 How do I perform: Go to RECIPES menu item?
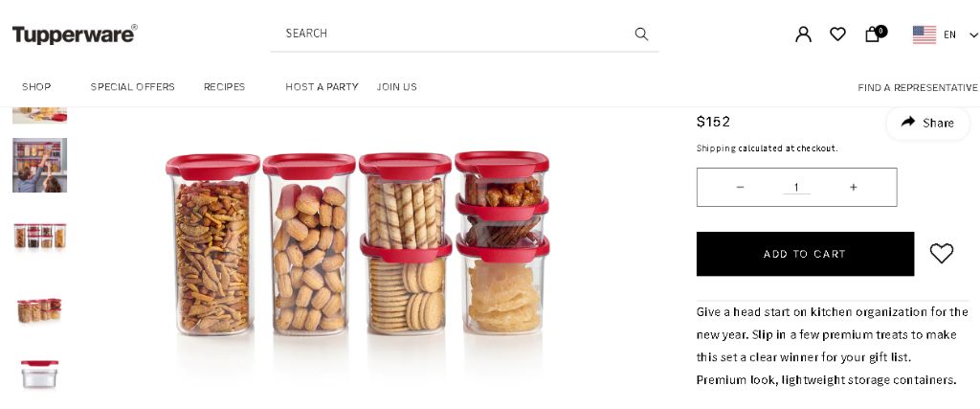224,87
